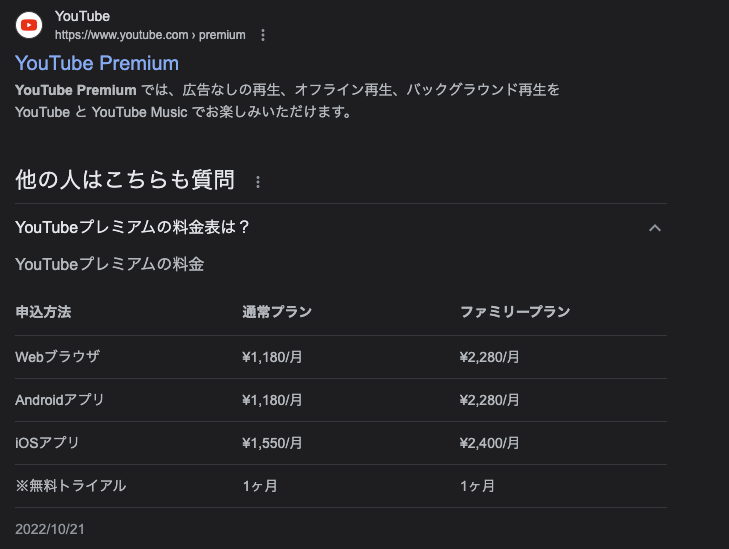Click the YouTube favicon logo

coord(29,25)
